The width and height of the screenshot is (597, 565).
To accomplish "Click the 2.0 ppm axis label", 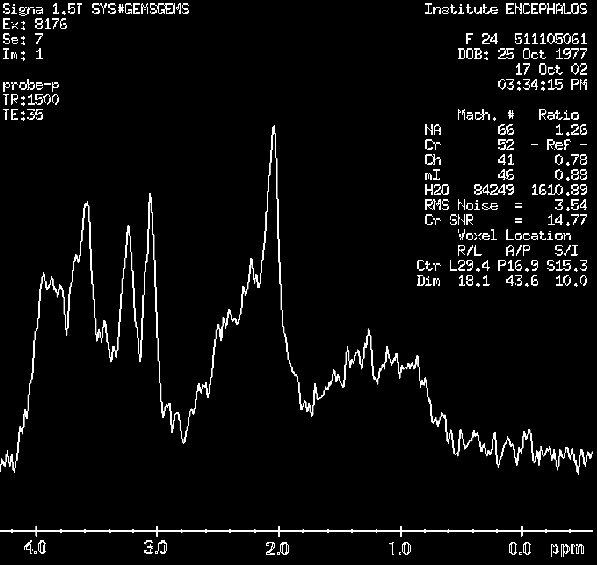I will pyautogui.click(x=278, y=548).
